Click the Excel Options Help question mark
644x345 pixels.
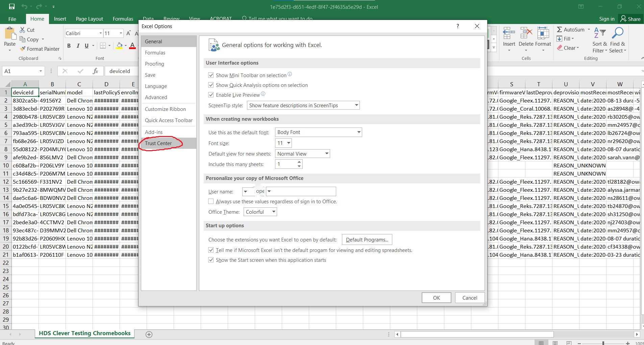[458, 26]
